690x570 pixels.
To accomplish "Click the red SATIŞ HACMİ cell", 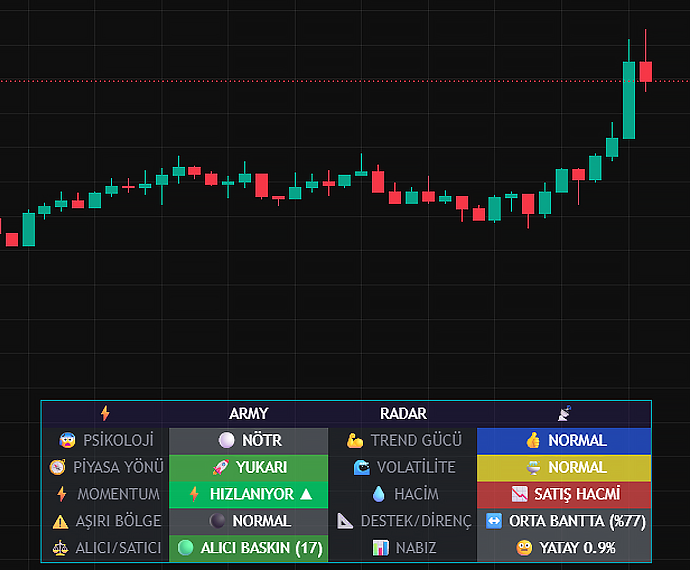I will tap(564, 494).
